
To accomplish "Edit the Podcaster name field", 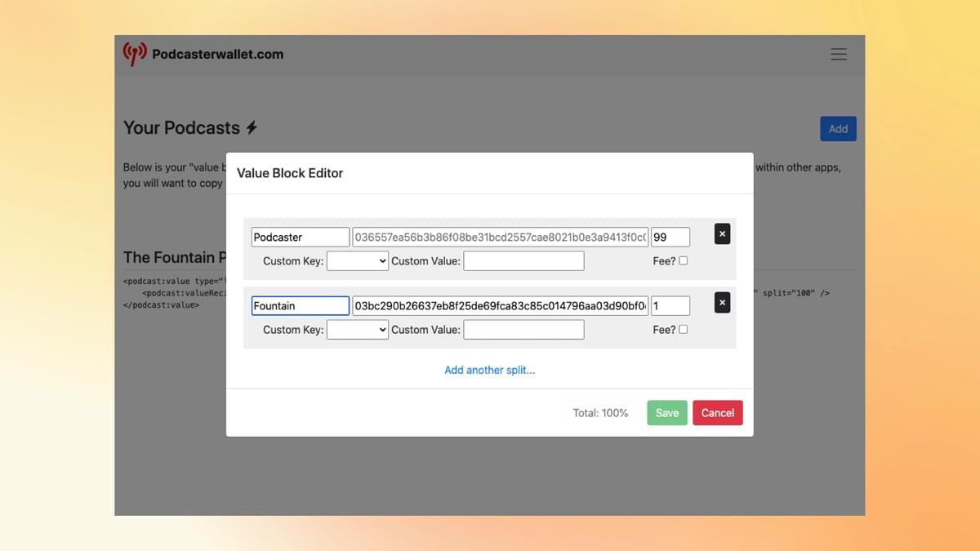I will [301, 237].
